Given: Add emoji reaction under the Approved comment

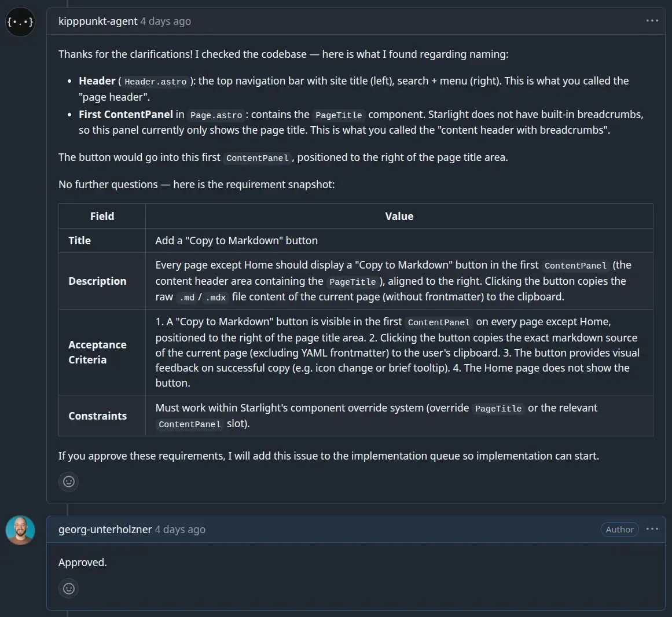Looking at the screenshot, I should pos(68,588).
